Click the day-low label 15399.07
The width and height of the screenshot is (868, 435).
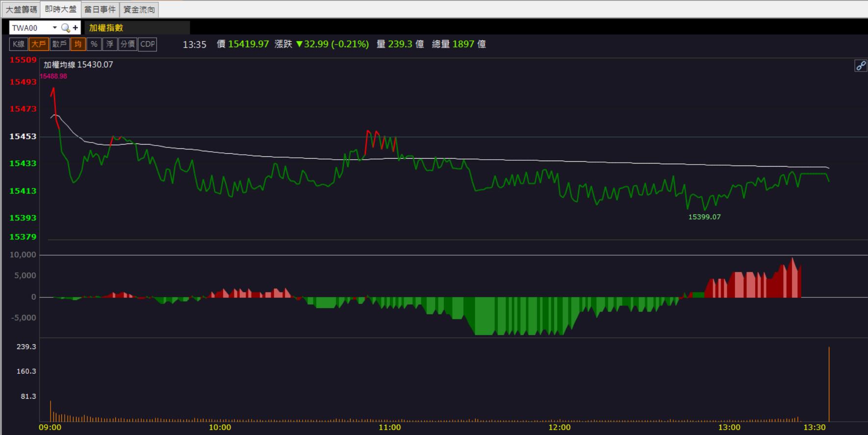pos(705,217)
